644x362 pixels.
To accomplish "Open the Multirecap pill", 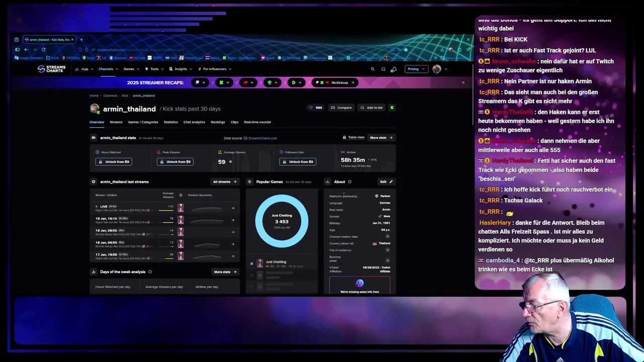I will tap(336, 82).
